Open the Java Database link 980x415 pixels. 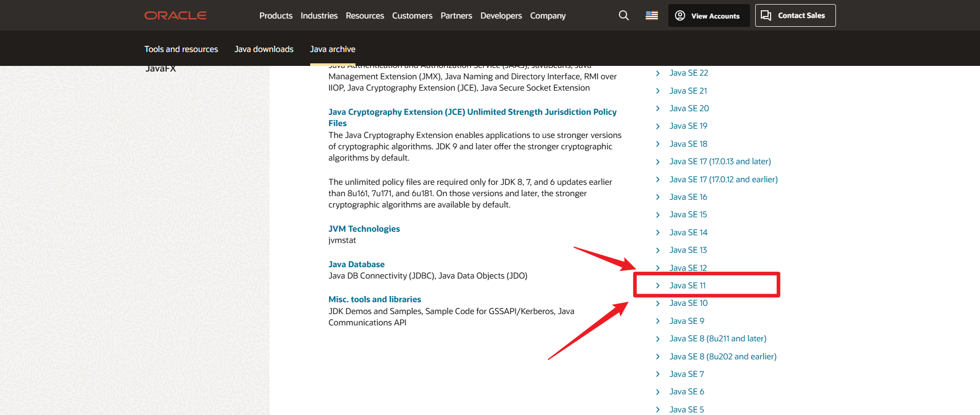pos(357,264)
